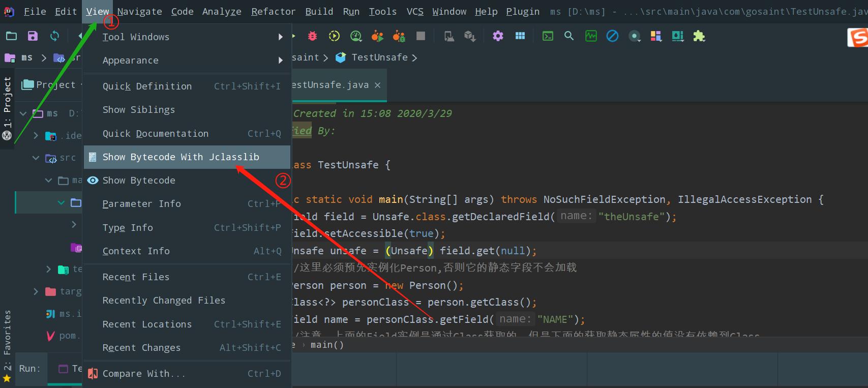The image size is (868, 388).
Task: Close the TestUnsafe.java editor tab
Action: (377, 85)
